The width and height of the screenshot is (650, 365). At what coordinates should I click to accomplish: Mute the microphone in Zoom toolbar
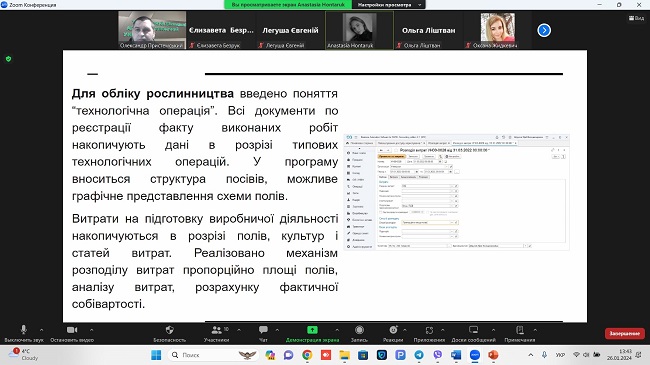[24, 333]
